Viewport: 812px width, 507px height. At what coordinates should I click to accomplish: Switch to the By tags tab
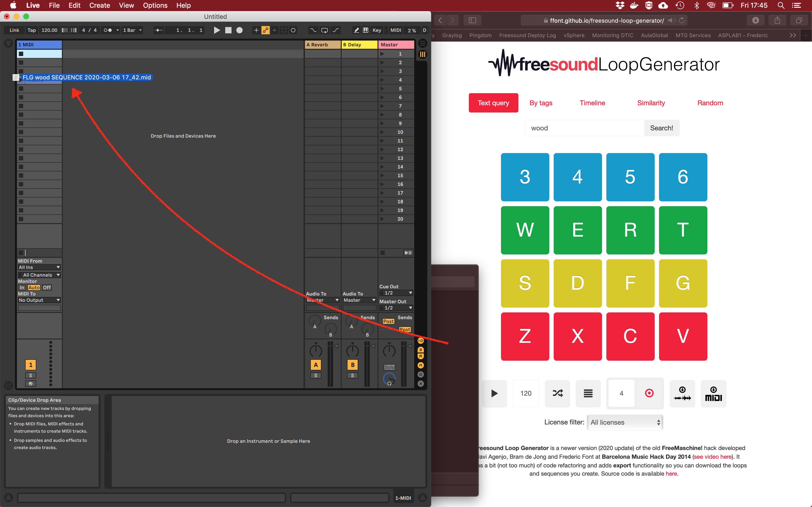541,103
